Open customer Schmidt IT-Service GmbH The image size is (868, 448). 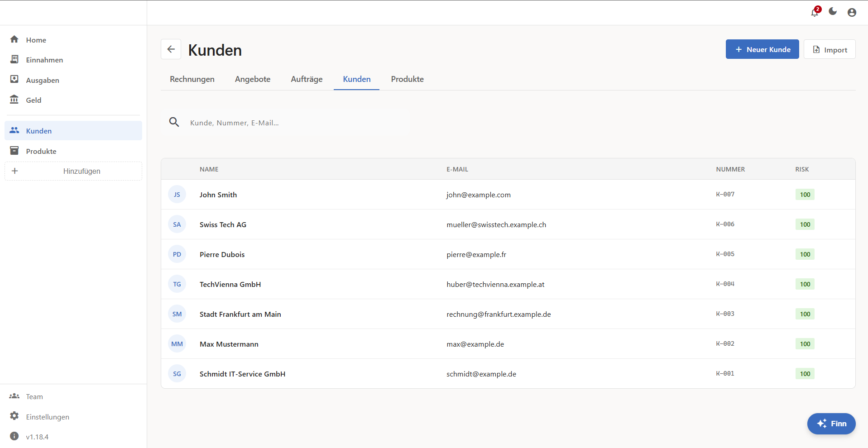point(242,374)
